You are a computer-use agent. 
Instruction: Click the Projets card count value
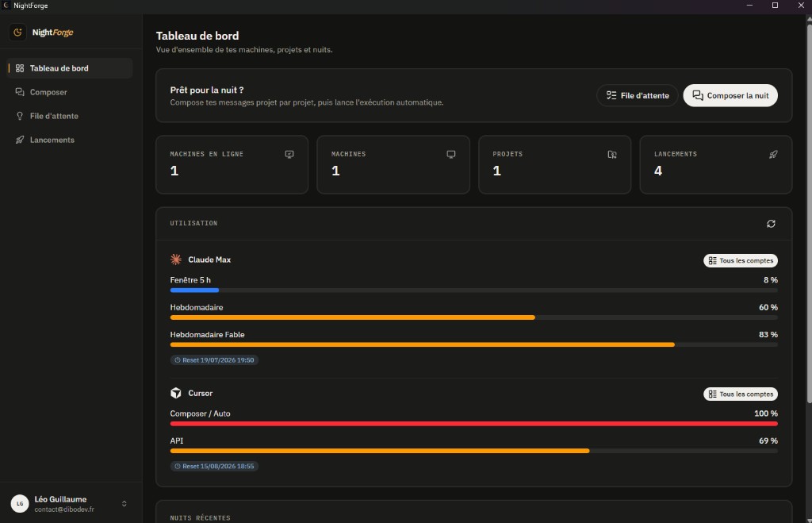point(497,171)
